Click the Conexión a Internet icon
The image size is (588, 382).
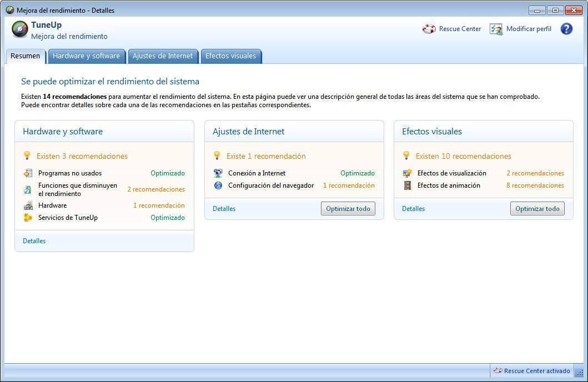[218, 173]
